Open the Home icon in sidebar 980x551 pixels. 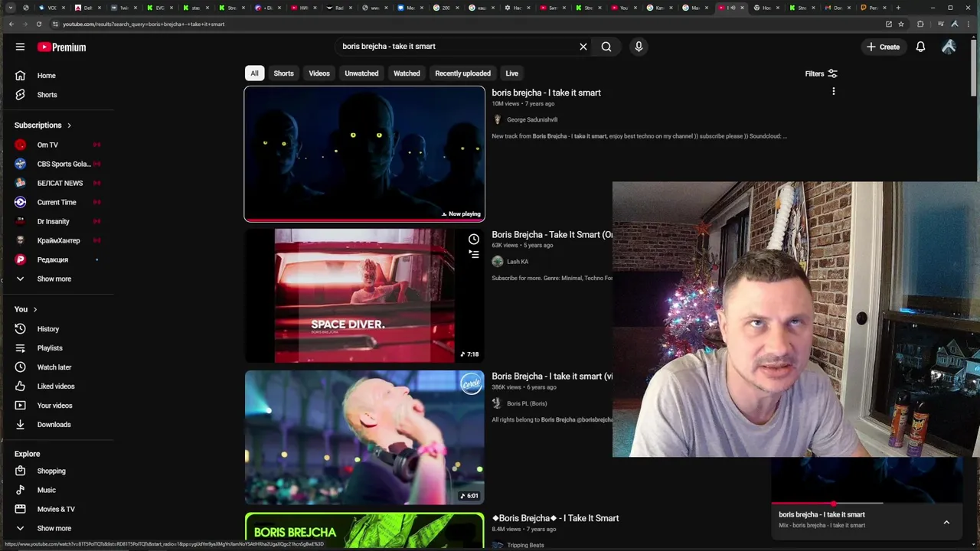[21, 76]
